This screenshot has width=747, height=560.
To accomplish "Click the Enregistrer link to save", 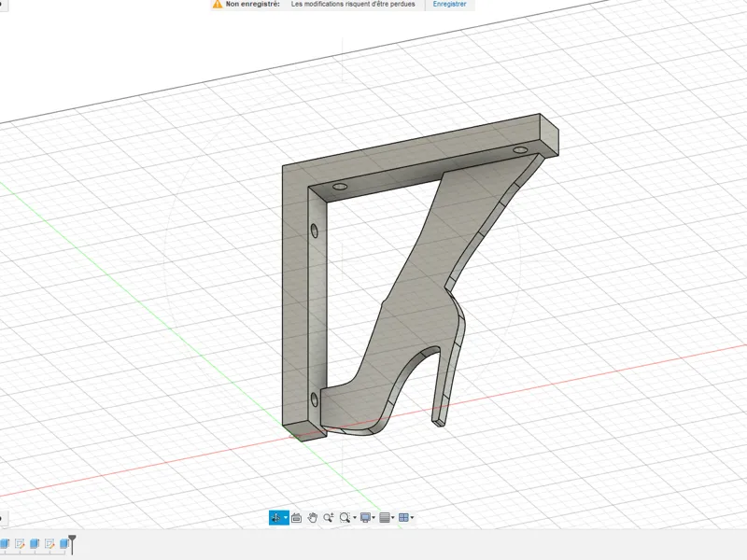I will 449,4.
